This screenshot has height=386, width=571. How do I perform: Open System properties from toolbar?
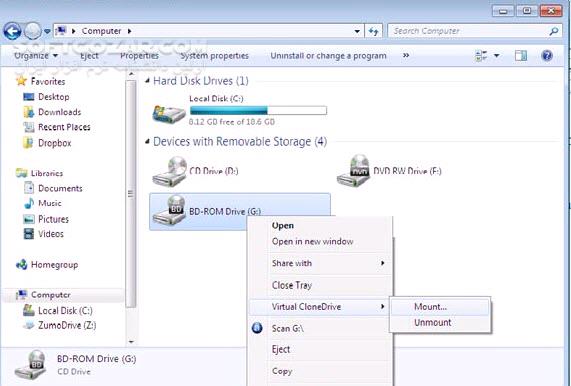tap(214, 56)
